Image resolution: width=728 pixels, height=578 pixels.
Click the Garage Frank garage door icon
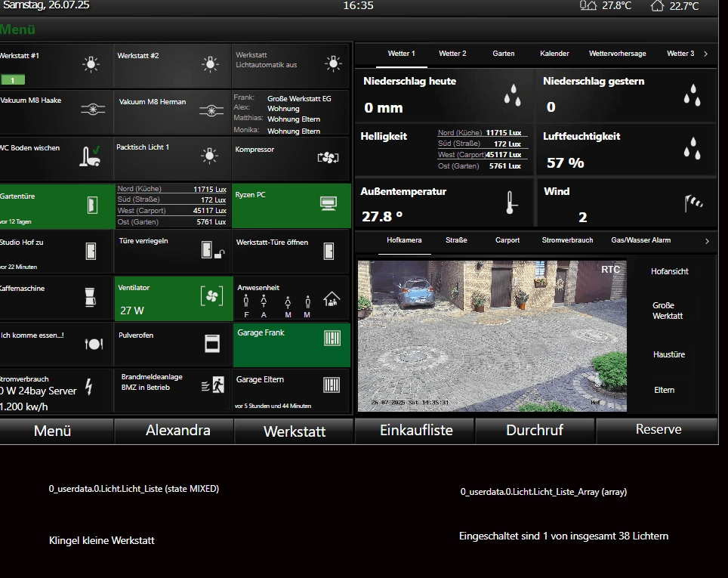pyautogui.click(x=332, y=338)
